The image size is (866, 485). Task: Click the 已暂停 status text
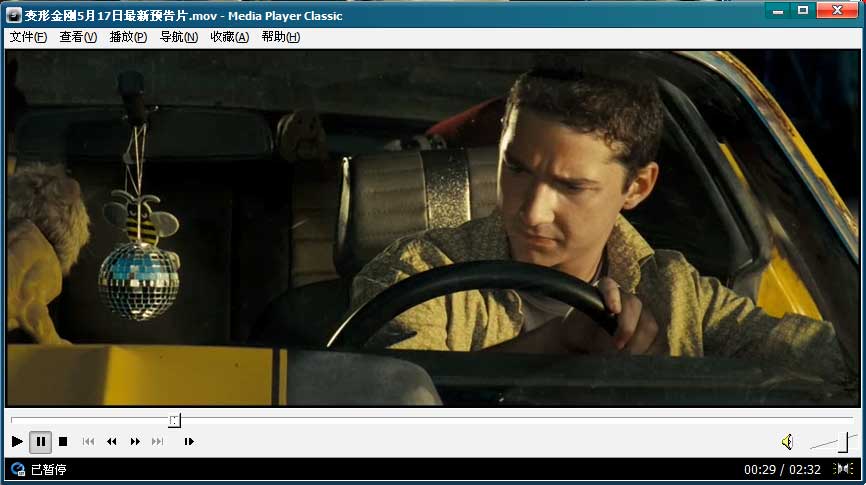(x=49, y=470)
